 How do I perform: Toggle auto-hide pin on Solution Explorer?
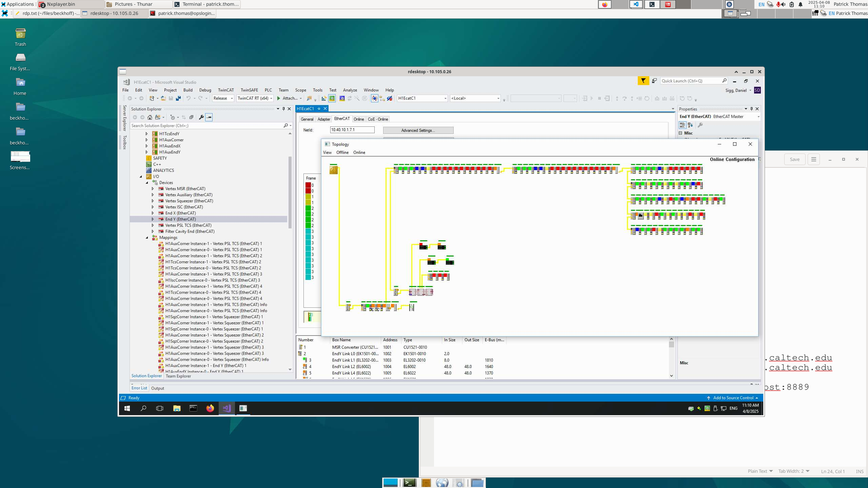283,109
